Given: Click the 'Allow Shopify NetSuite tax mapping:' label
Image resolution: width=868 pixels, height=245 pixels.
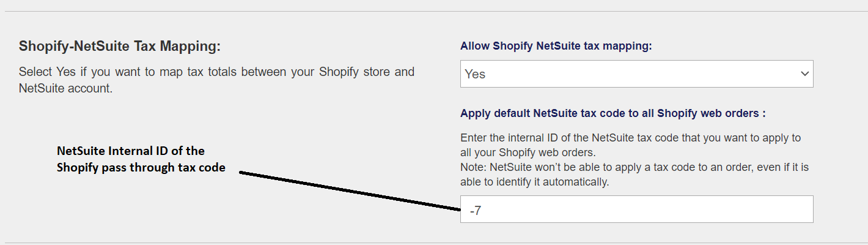Looking at the screenshot, I should (556, 46).
